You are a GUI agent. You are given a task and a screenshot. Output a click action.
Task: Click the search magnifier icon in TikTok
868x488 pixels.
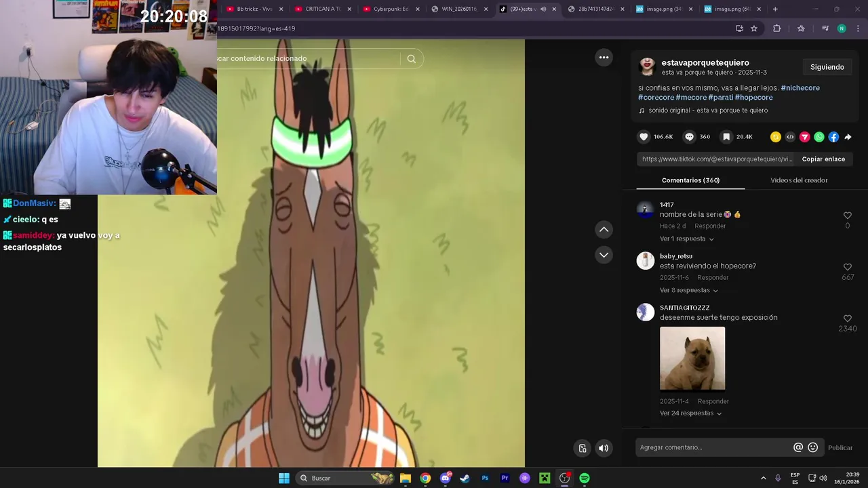pyautogui.click(x=411, y=59)
